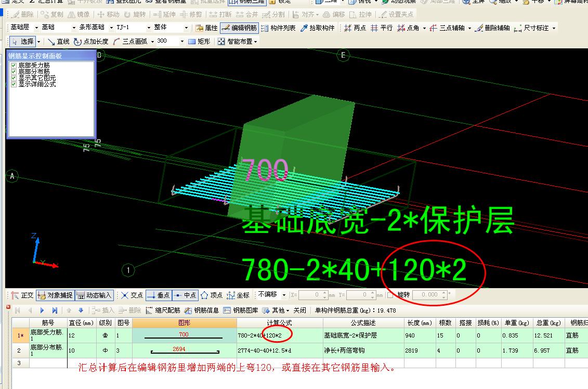Click the rotation angle 0.000 field
The width and height of the screenshot is (588, 389).
(x=427, y=295)
